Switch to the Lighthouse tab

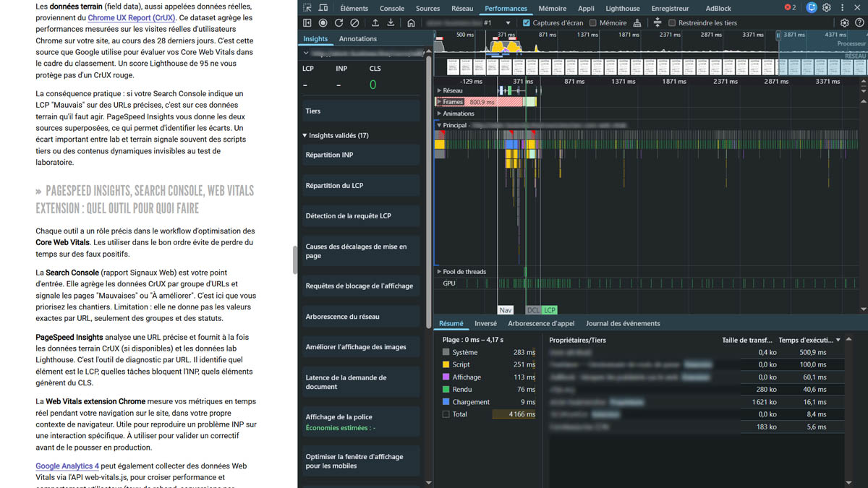coord(622,9)
